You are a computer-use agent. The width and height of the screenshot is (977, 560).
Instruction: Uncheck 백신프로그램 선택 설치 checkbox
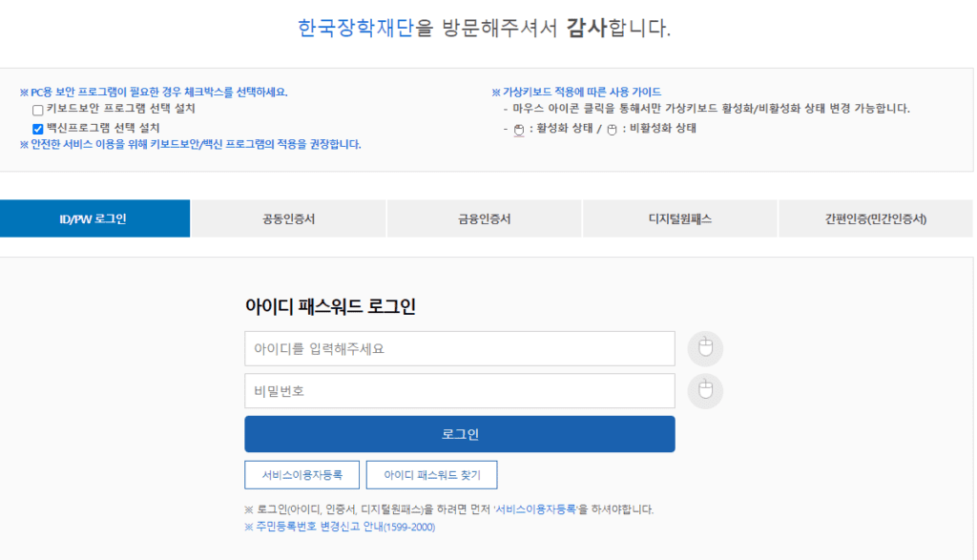pos(38,129)
